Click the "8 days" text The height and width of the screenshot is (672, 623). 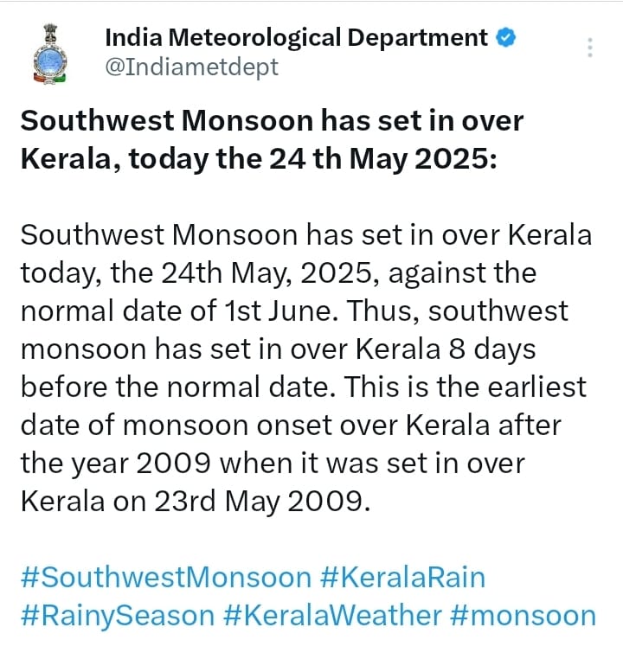pos(492,349)
